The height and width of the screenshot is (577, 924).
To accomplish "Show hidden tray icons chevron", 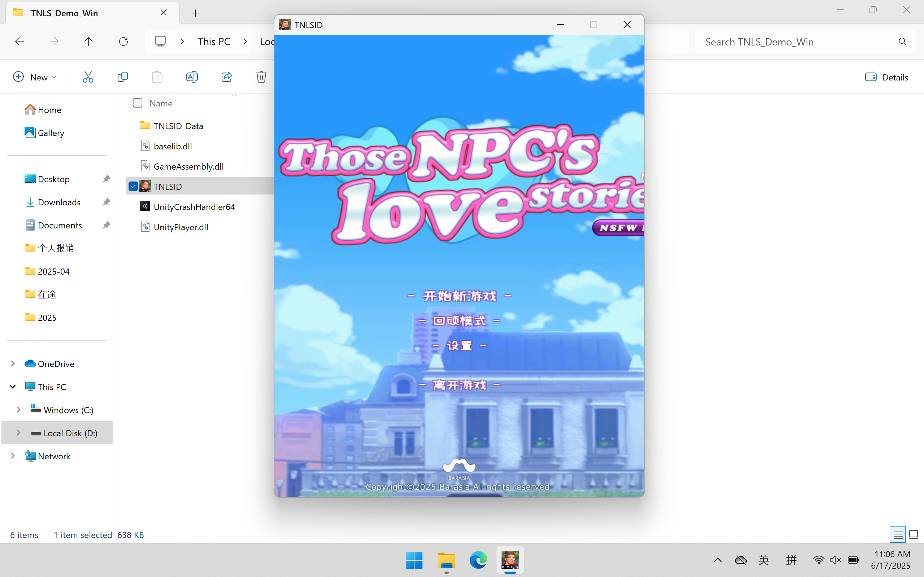I will pyautogui.click(x=717, y=560).
